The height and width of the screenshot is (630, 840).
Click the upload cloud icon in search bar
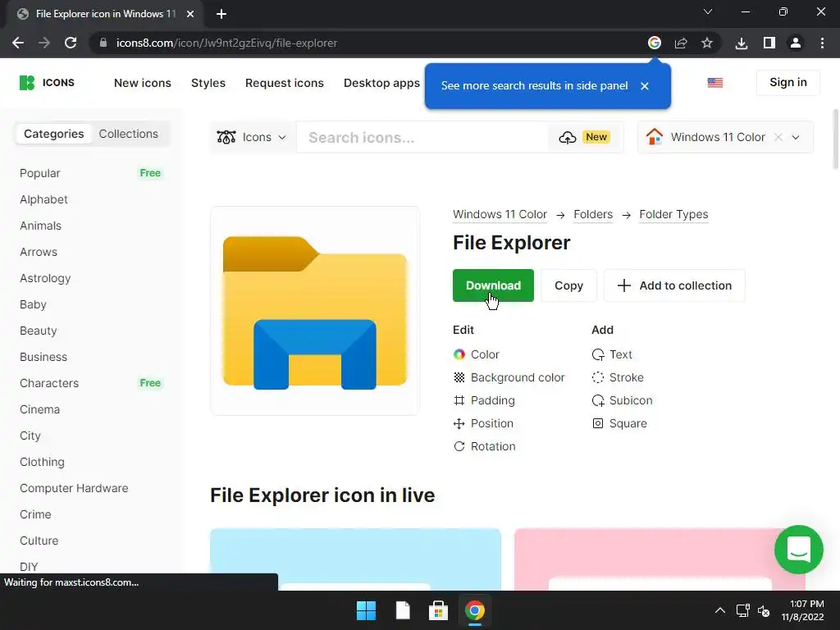[x=567, y=137]
